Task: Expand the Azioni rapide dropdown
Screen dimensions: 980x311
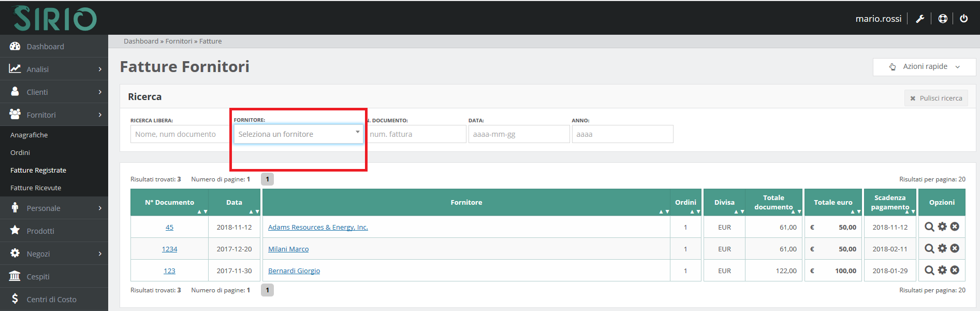Action: pyautogui.click(x=924, y=67)
